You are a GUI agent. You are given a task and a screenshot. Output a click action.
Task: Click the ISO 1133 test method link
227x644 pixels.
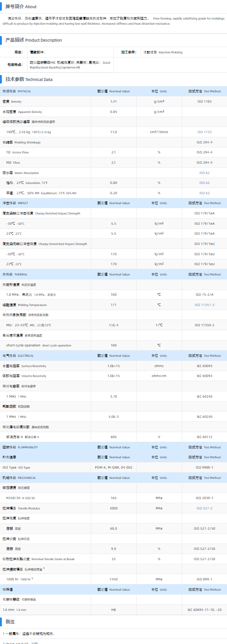tap(204, 132)
